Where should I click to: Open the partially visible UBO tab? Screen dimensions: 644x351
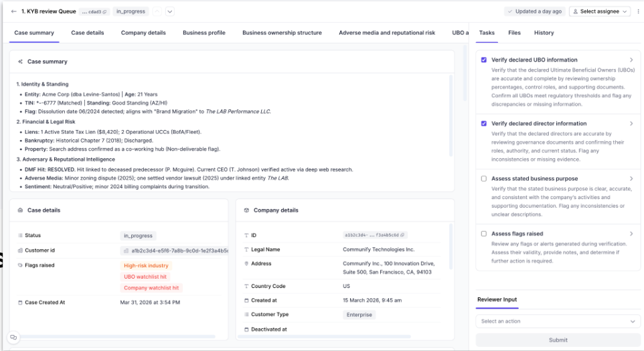tap(460, 33)
